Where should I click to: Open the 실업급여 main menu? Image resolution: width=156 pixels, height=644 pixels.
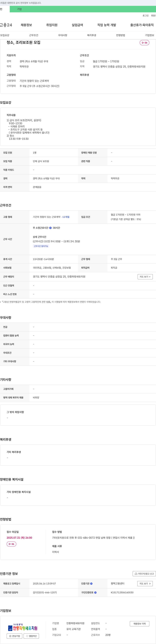tap(77, 25)
